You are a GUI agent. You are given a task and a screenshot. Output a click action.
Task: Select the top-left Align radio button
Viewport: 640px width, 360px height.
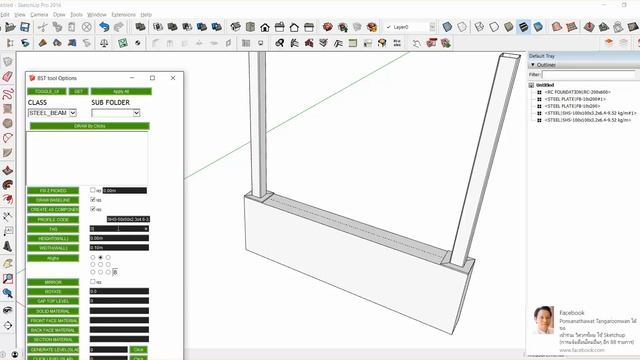pos(93,258)
